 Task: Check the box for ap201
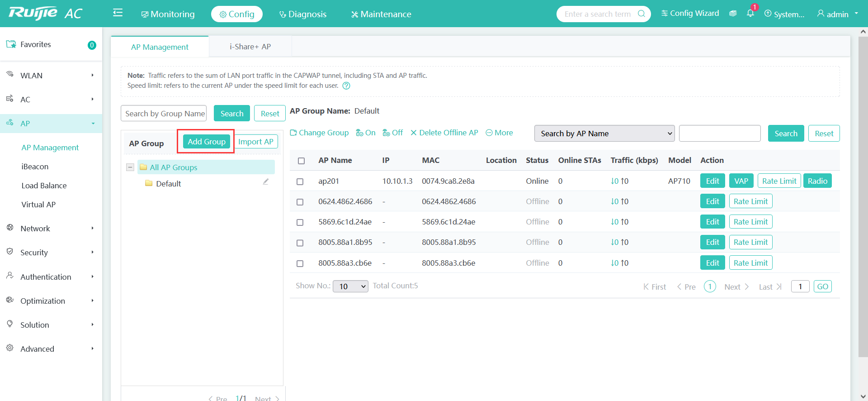[x=300, y=181]
